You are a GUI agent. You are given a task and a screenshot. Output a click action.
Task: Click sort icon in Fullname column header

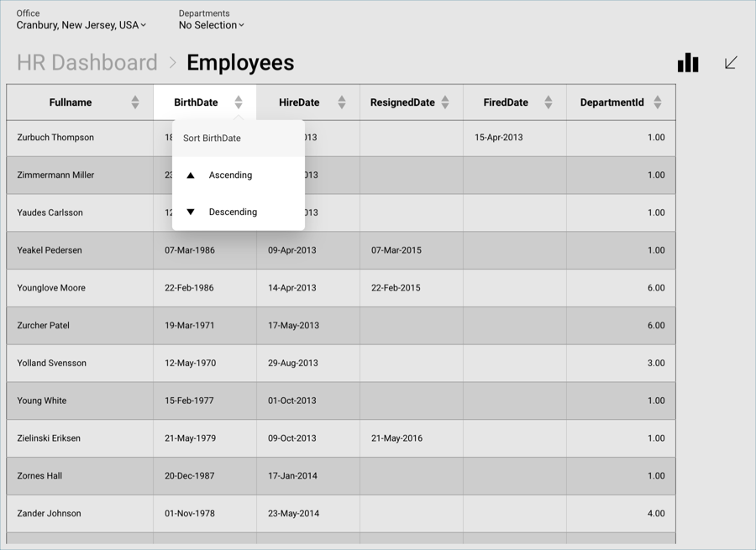135,102
